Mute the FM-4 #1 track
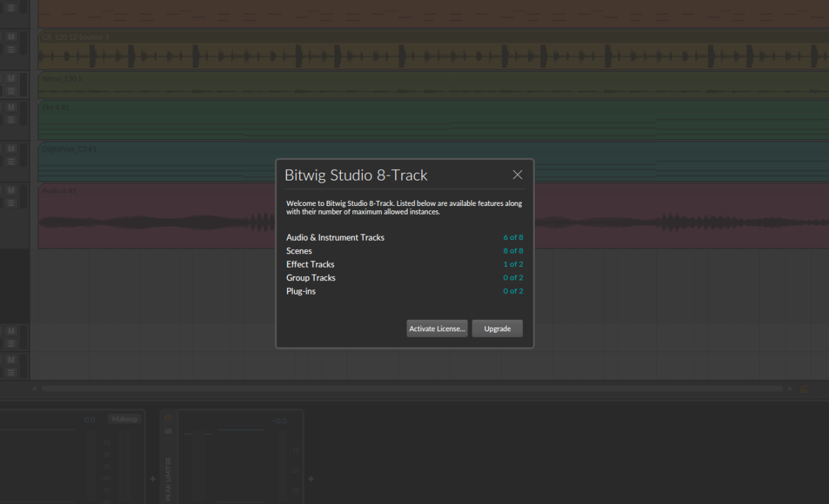Screen dimensions: 829x504 point(11,108)
